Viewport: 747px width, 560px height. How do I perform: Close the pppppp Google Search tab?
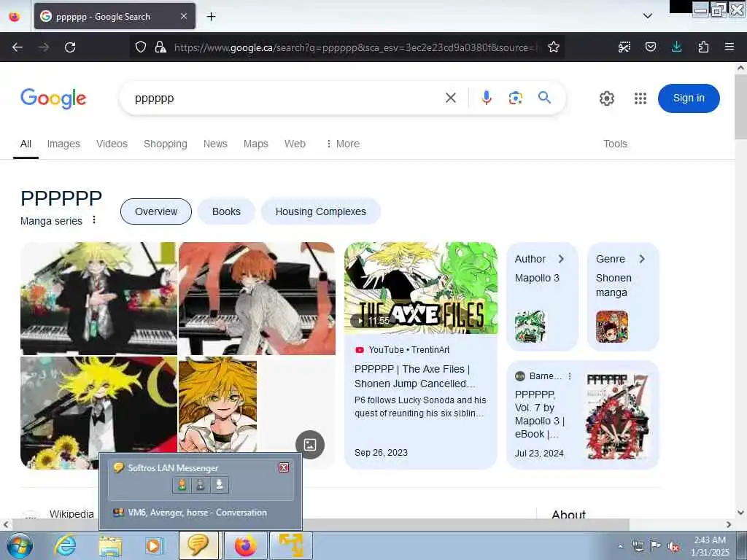(184, 16)
